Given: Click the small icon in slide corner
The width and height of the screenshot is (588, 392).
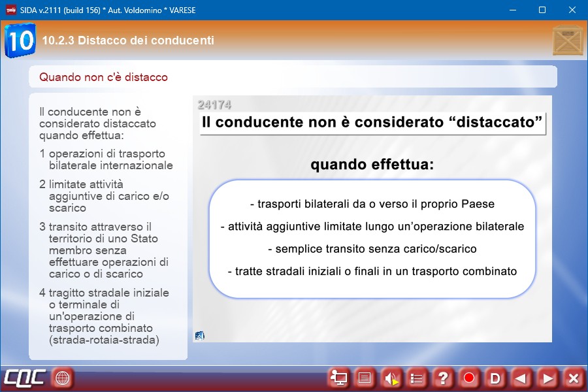Looking at the screenshot, I should (x=200, y=336).
